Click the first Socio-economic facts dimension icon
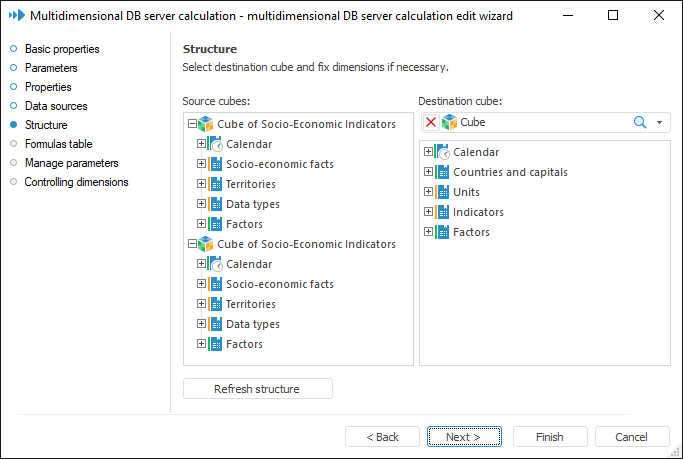This screenshot has width=683, height=460. click(215, 164)
